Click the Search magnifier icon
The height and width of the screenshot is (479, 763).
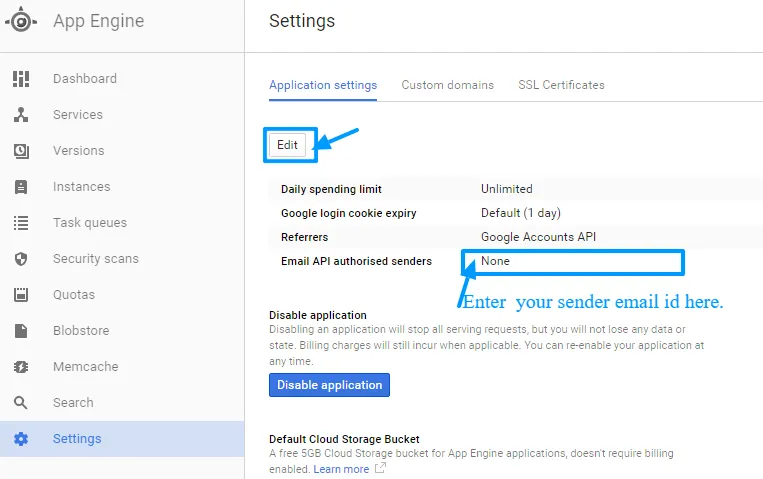click(x=21, y=403)
